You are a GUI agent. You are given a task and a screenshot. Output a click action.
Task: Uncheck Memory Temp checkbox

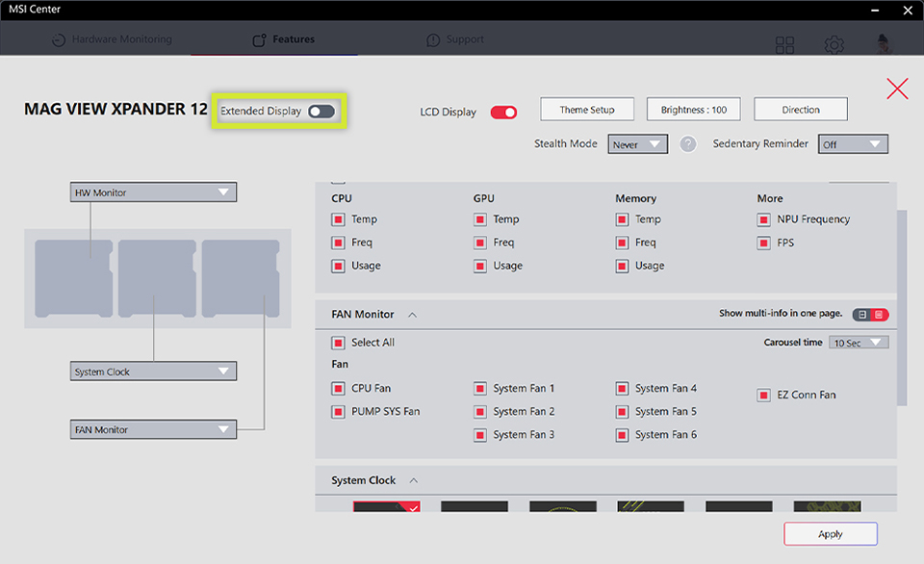point(622,219)
